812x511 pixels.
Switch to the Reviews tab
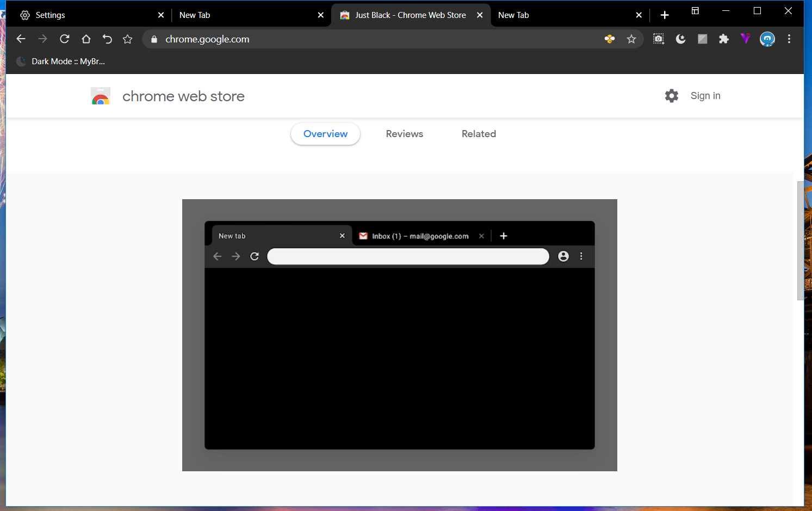(x=404, y=133)
